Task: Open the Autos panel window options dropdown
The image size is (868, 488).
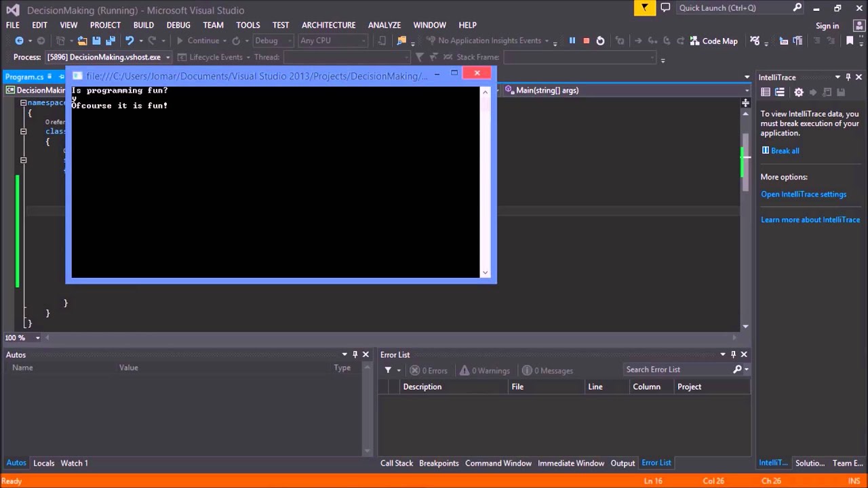Action: (x=344, y=354)
